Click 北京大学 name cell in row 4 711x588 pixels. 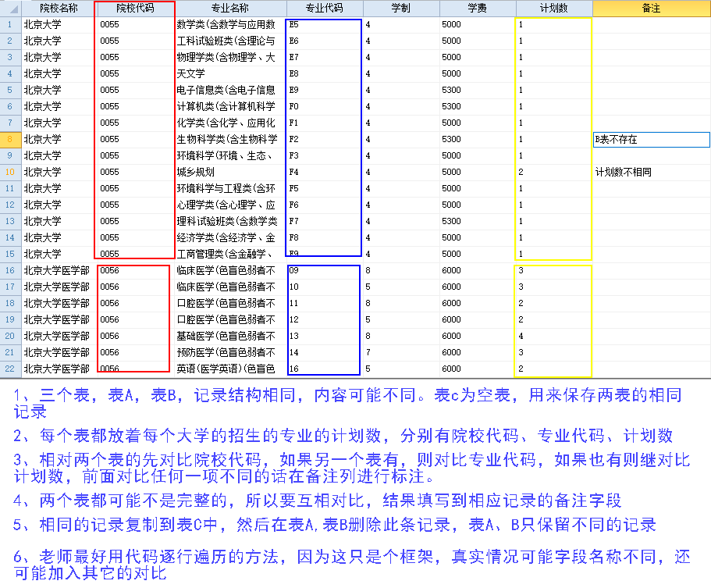(x=59, y=73)
